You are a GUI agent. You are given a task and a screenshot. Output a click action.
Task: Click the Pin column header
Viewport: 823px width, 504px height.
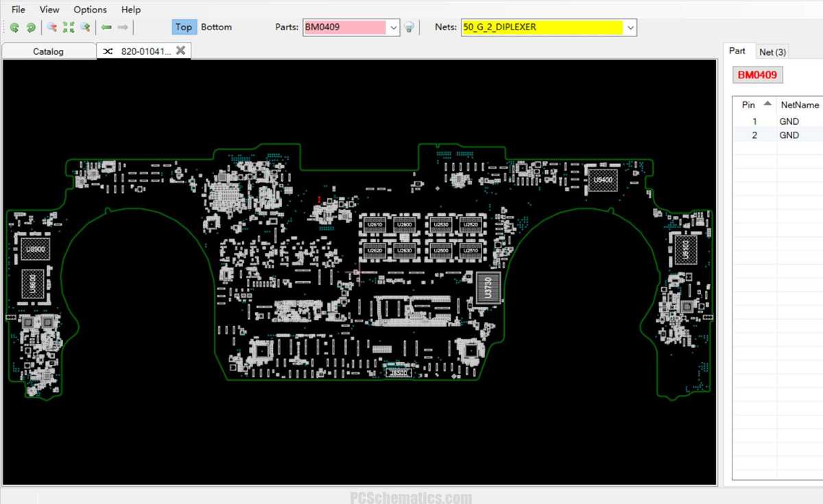[755, 105]
